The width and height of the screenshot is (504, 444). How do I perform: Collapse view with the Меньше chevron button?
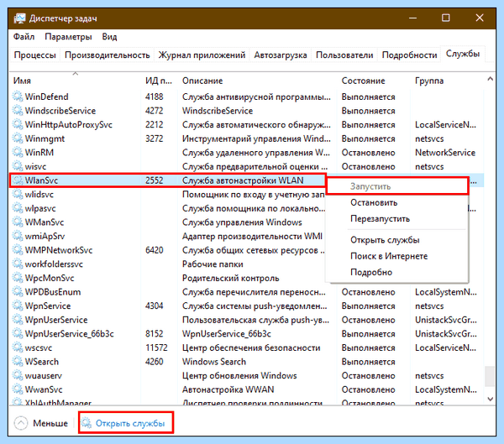21,423
